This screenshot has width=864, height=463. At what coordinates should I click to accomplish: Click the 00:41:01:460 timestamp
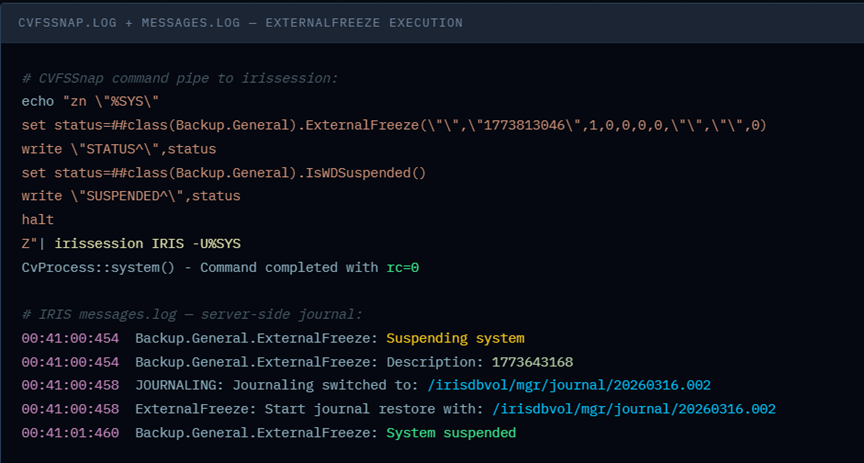coord(70,433)
